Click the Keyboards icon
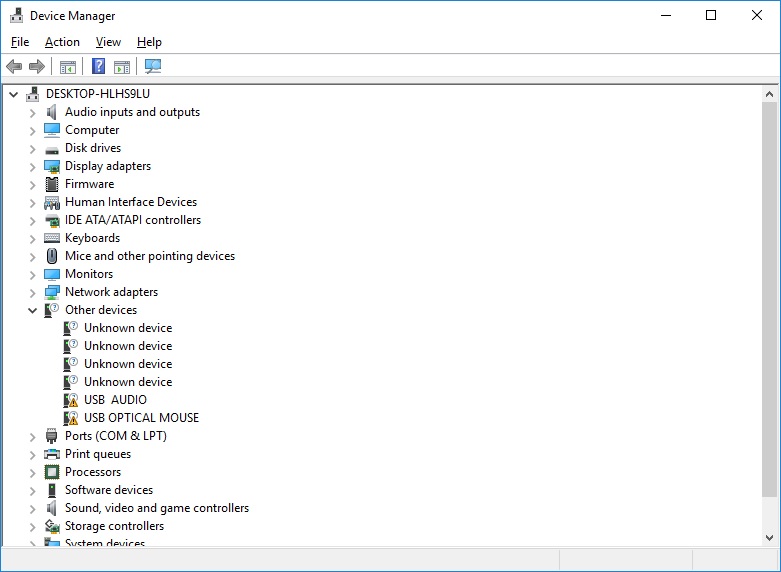The width and height of the screenshot is (781, 572). (52, 238)
